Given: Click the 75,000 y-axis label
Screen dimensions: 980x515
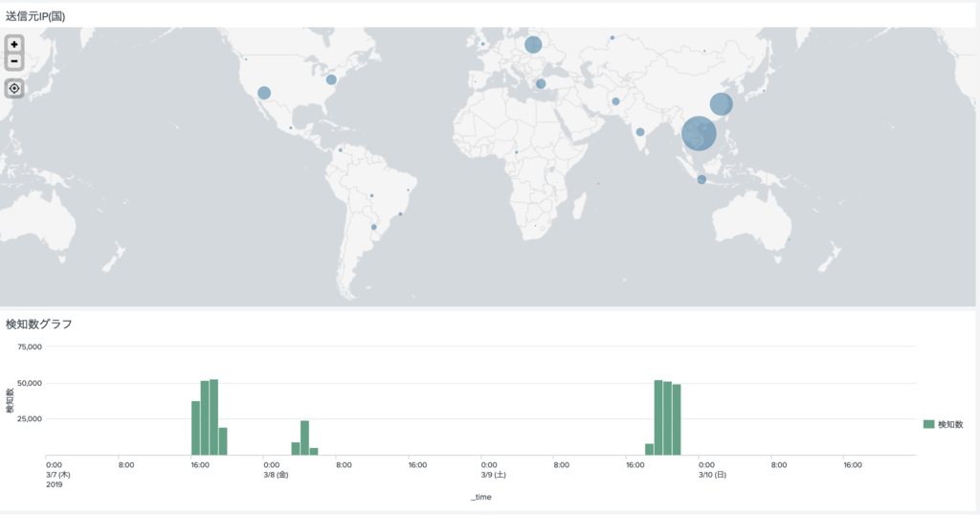Looking at the screenshot, I should click(x=30, y=347).
